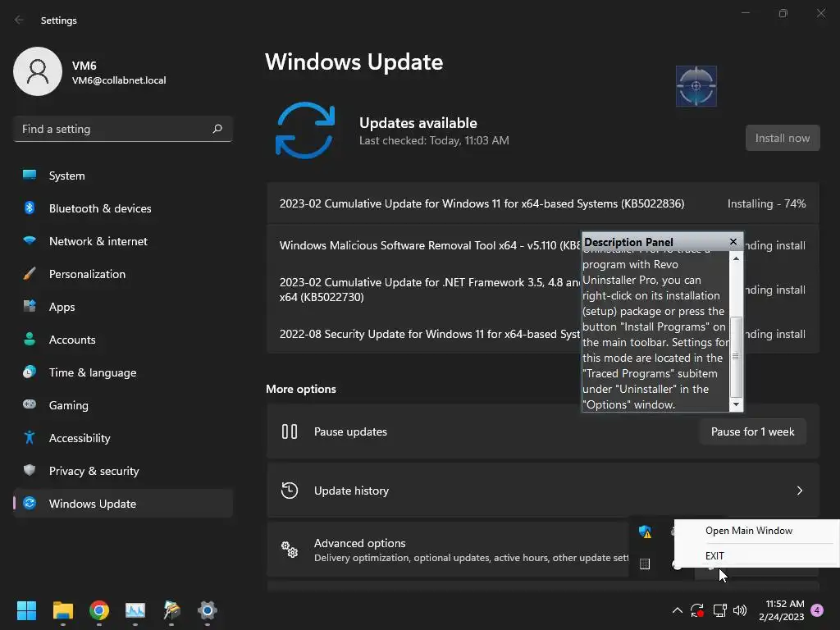Screen dimensions: 840x630
Task: Open volume control tray icon
Action: point(740,610)
